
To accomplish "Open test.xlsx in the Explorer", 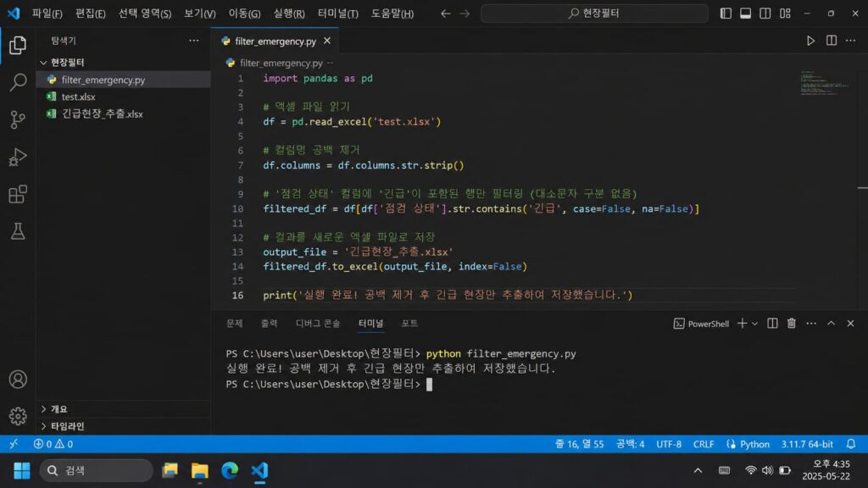I will click(124, 97).
